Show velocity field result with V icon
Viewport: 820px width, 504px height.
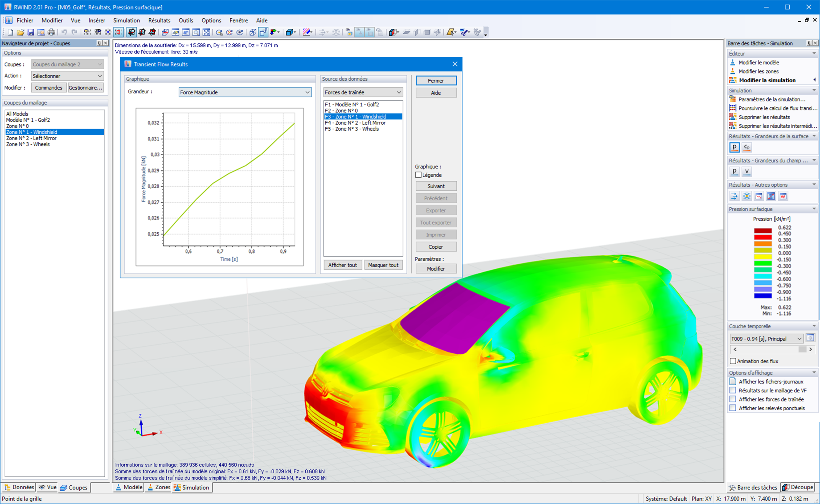point(747,172)
